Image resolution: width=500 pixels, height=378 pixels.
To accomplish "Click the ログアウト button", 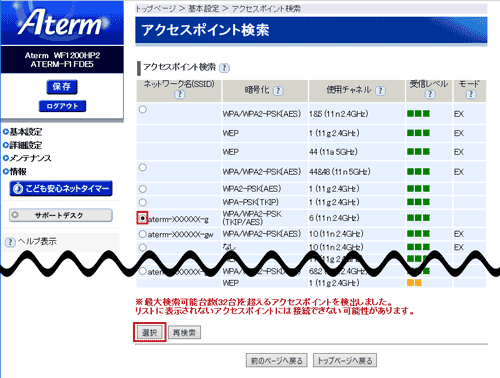I will tap(62, 106).
